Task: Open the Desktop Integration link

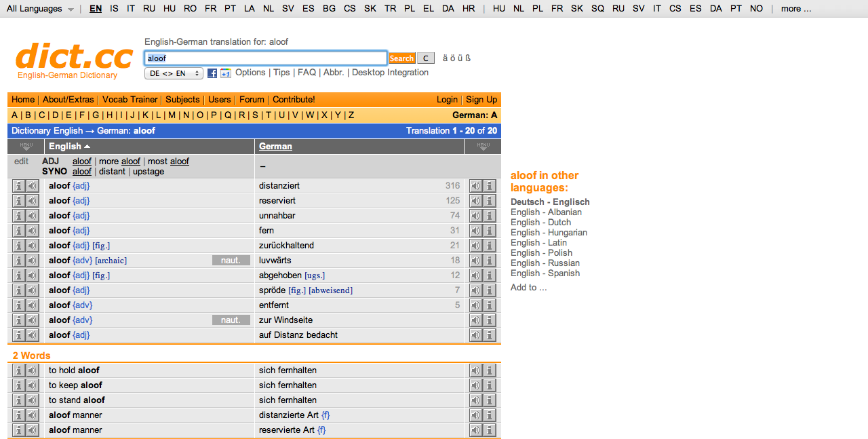Action: [x=390, y=73]
